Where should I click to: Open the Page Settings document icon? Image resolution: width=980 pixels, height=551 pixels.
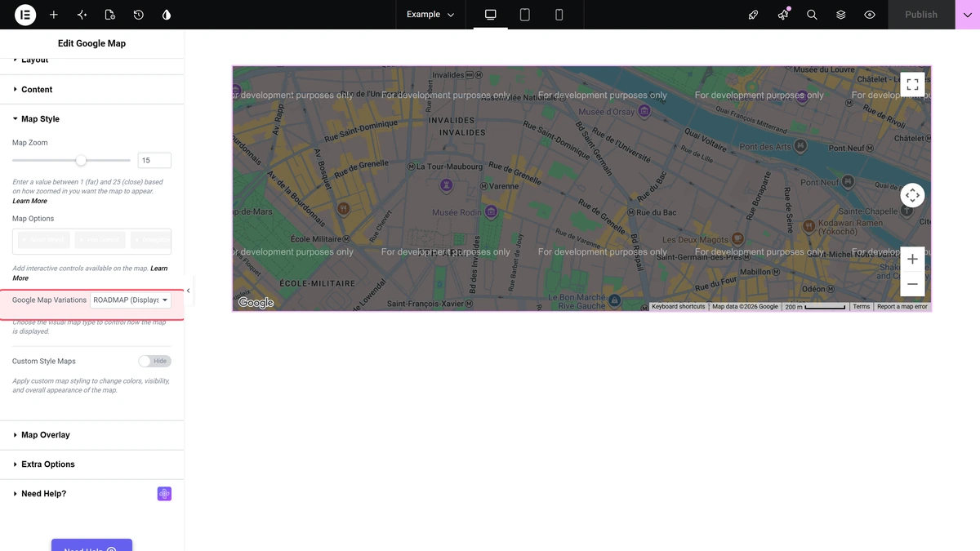110,15
